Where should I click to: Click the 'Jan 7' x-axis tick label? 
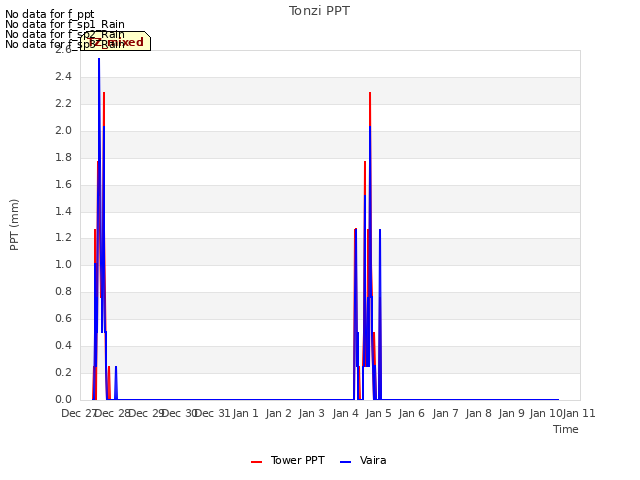click(x=445, y=413)
